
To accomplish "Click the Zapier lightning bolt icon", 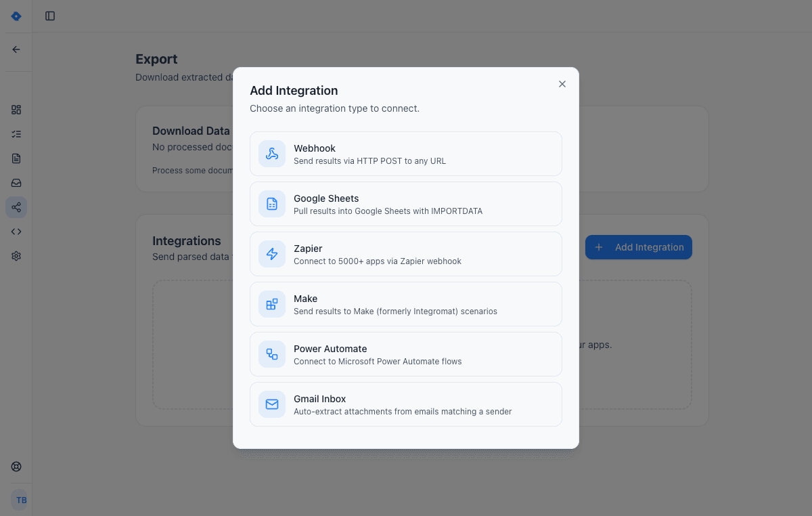I will 271,254.
